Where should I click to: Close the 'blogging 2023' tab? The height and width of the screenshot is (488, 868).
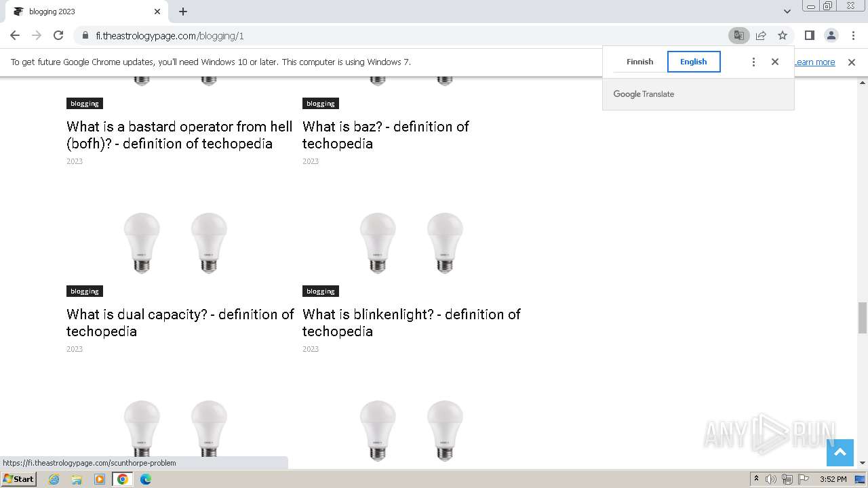(157, 12)
